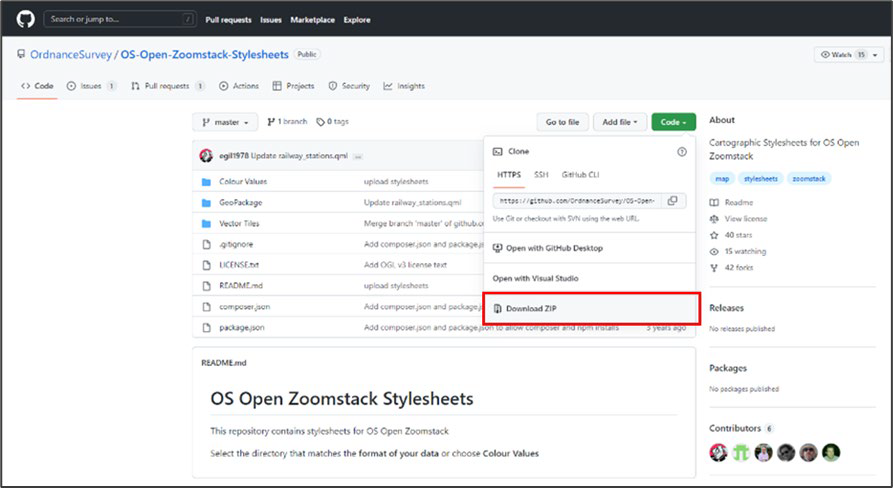Image resolution: width=893 pixels, height=488 pixels.
Task: Click the Readme book icon in About
Action: click(714, 203)
